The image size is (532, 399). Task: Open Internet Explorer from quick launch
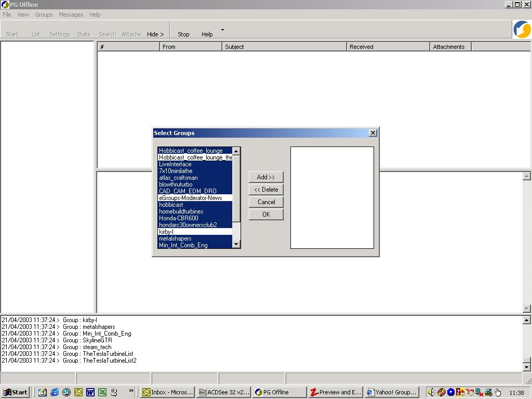tap(55, 392)
